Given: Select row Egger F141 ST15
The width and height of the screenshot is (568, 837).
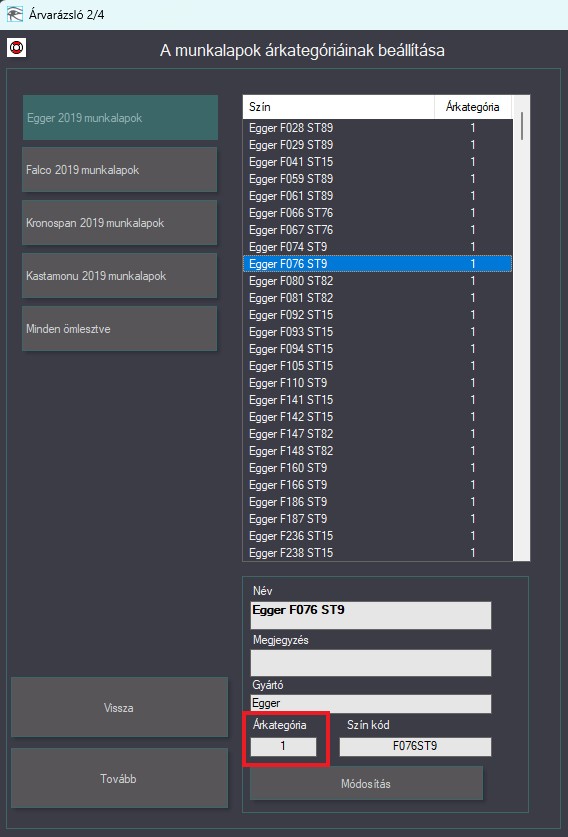Looking at the screenshot, I should point(377,400).
